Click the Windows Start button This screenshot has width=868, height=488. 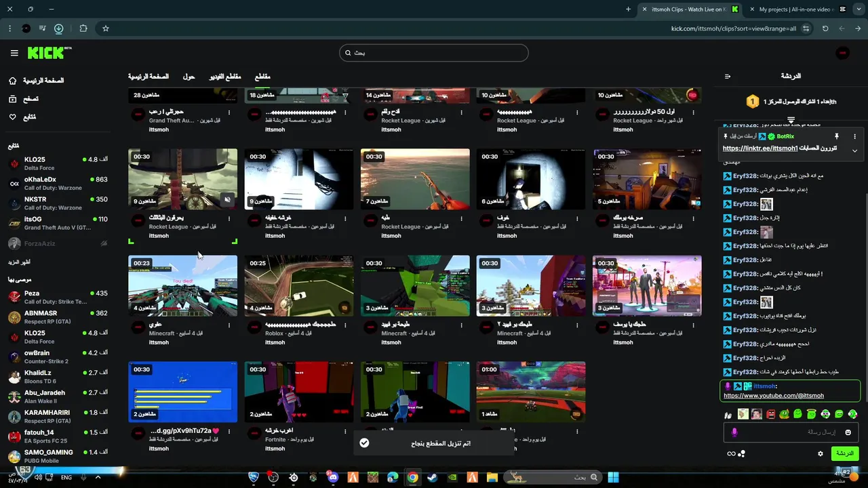pyautogui.click(x=613, y=477)
